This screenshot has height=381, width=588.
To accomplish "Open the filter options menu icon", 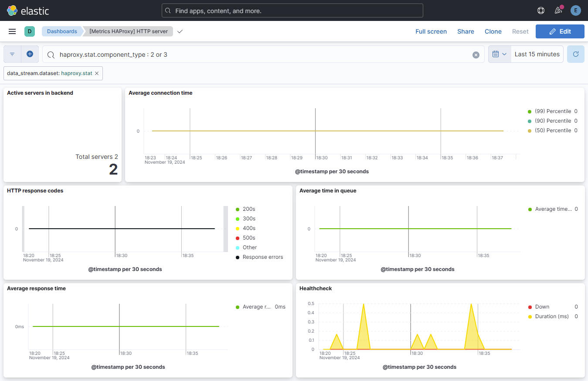I will (12, 54).
